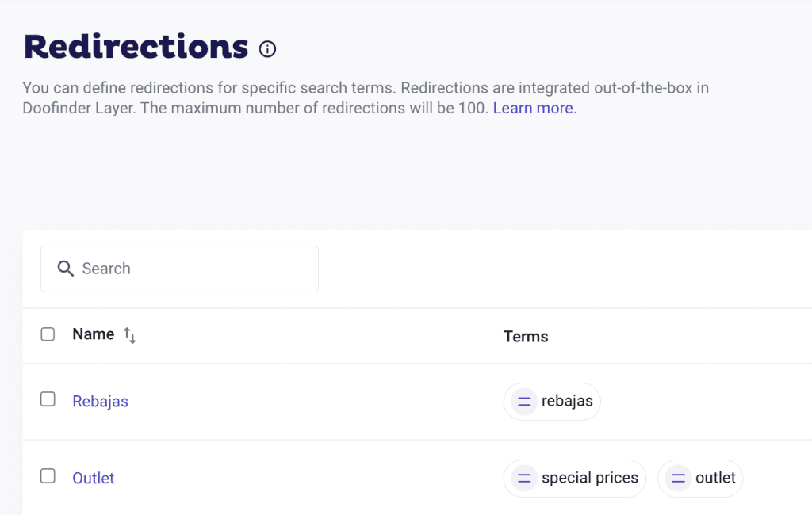The height and width of the screenshot is (515, 812).
Task: Click the equals icon in the rebajas chip
Action: pos(523,402)
